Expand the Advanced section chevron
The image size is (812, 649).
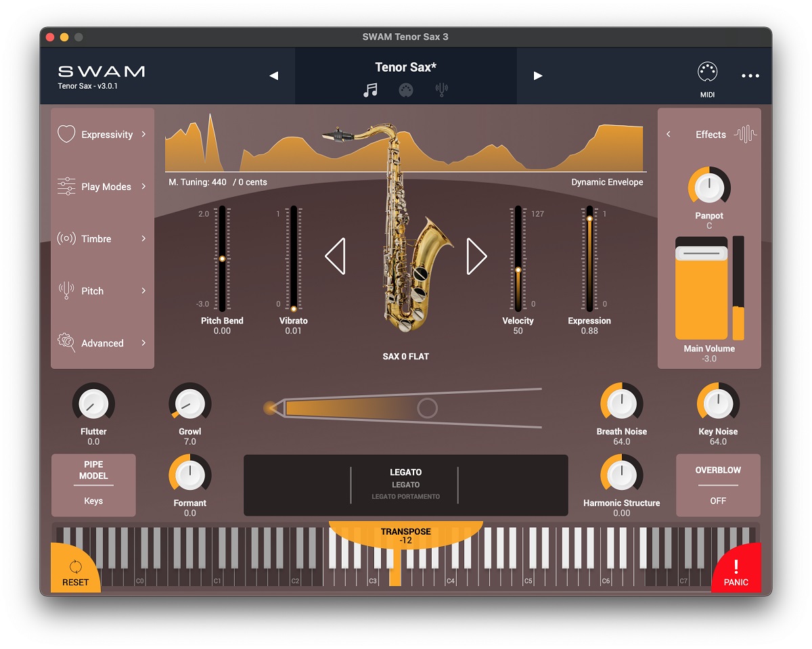tap(143, 342)
